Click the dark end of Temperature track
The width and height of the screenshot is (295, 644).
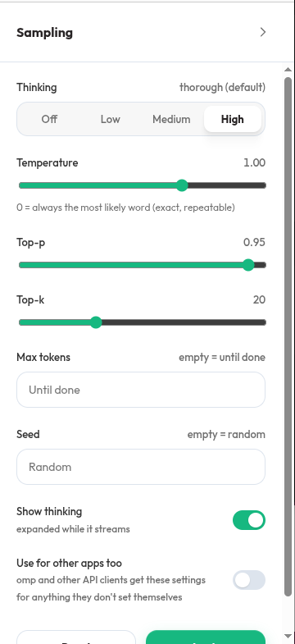point(227,185)
